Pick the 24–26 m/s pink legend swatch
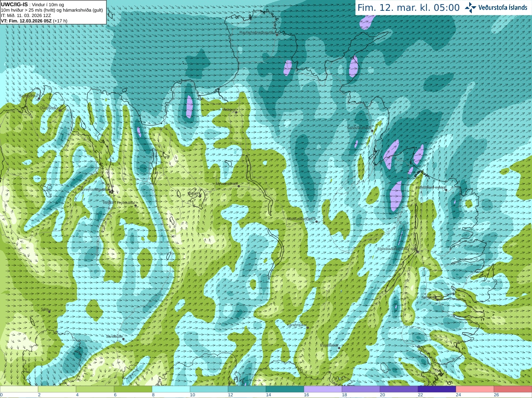Image resolution: width=532 pixels, height=398 pixels. 475,389
